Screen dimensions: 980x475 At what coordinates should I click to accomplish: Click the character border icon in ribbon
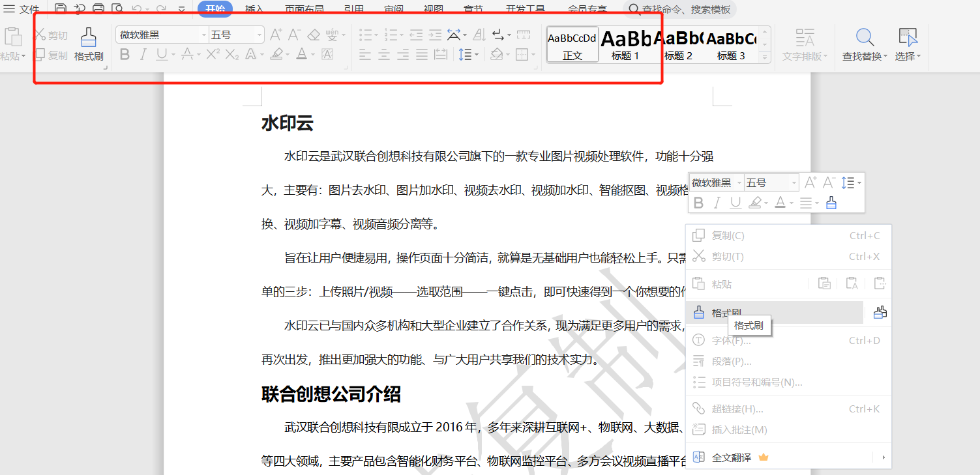327,55
